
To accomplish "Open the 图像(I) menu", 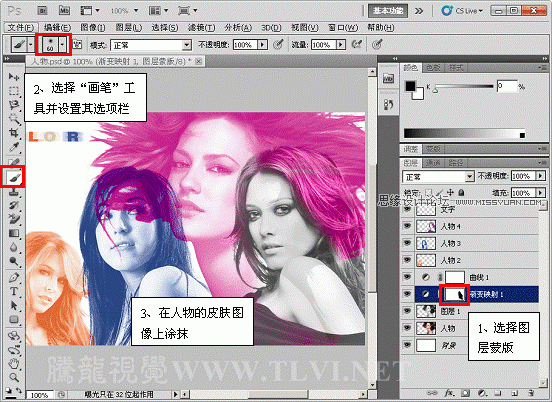I will coord(93,27).
